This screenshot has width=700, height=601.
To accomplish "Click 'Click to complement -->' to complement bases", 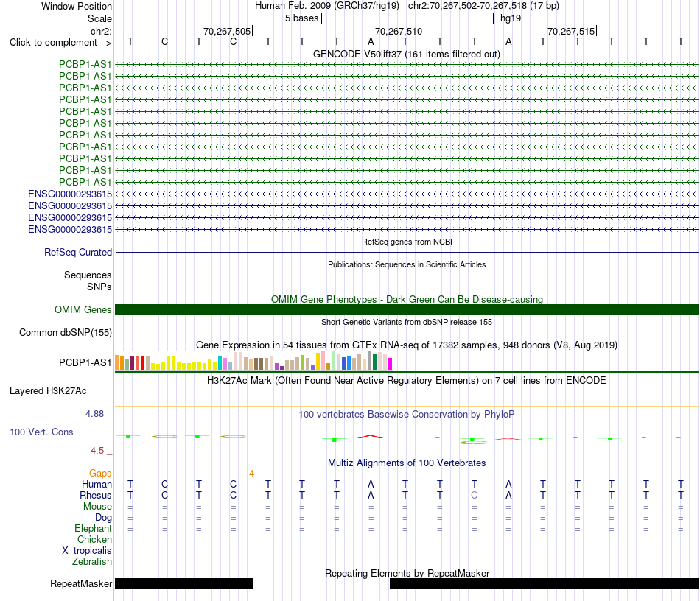I will [x=60, y=43].
